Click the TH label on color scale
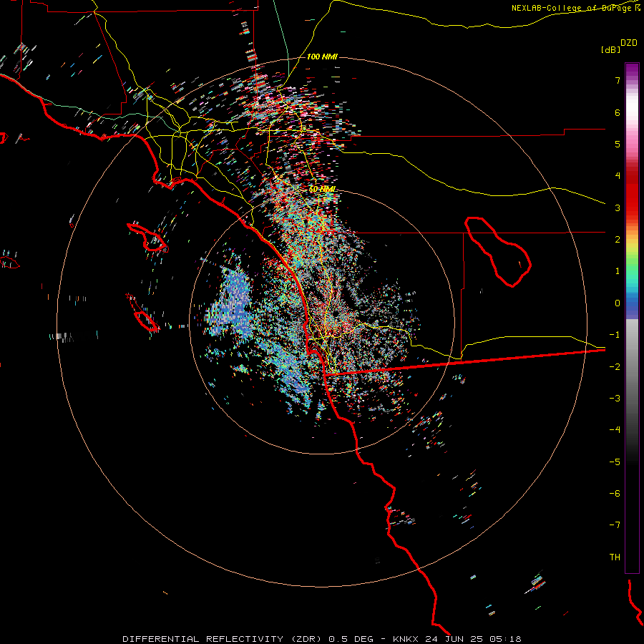Screen dimensions: 644x644 pos(615,557)
